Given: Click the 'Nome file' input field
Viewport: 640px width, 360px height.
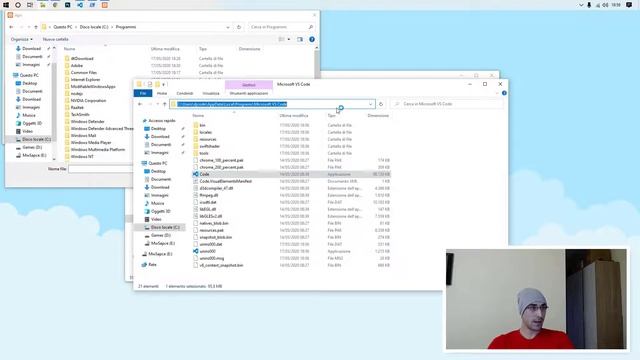Looking at the screenshot, I should point(101,169).
